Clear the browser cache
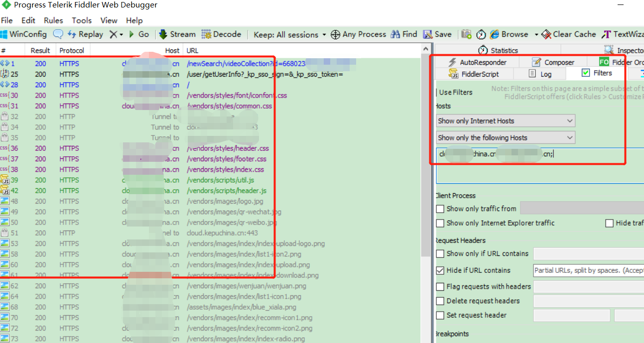Image resolution: width=644 pixels, height=343 pixels. [568, 34]
